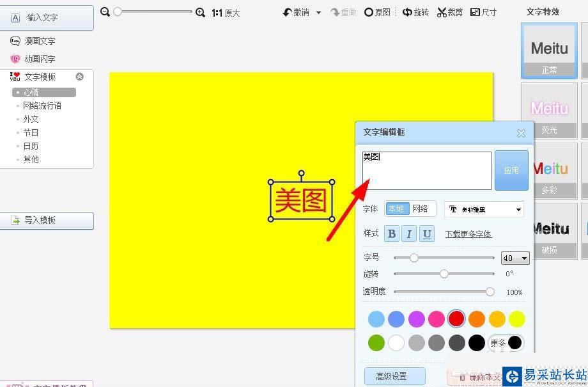This screenshot has width=588, height=387.
Task: Switch font source to 本地
Action: [397, 209]
